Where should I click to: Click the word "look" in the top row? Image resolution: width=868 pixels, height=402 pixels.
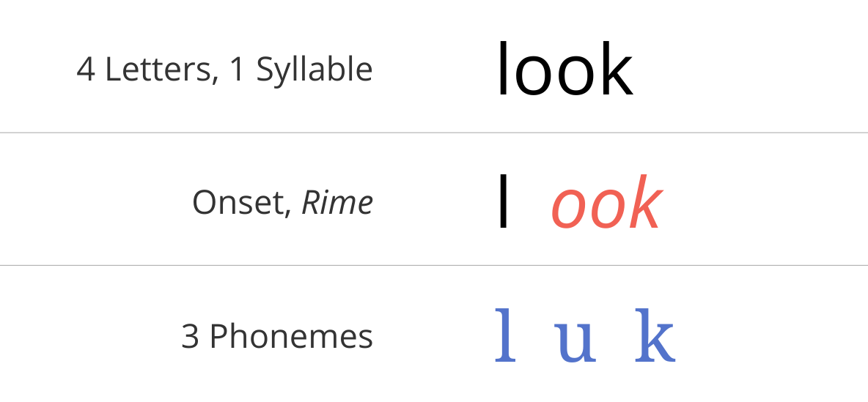(x=564, y=69)
